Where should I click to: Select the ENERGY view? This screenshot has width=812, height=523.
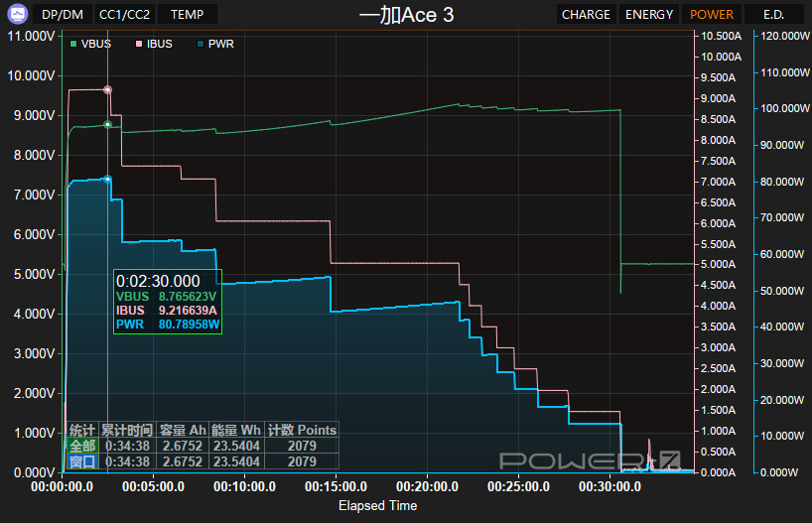point(649,15)
